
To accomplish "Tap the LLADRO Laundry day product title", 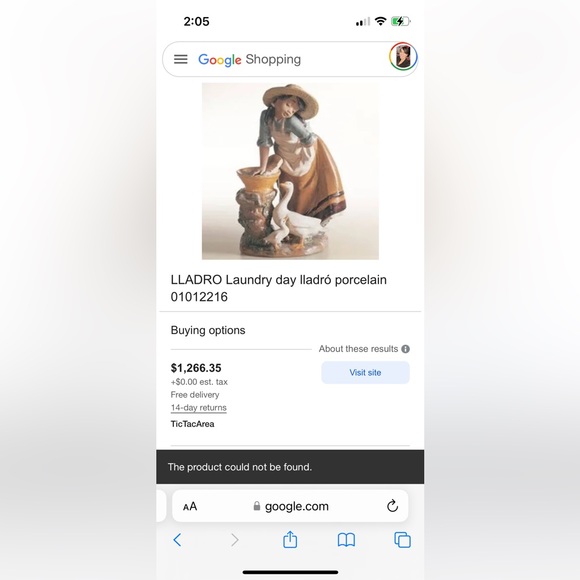I will point(279,288).
